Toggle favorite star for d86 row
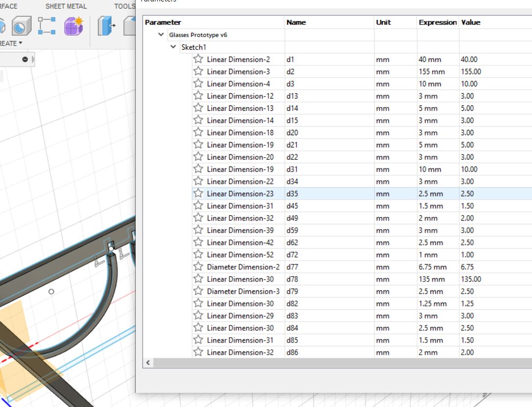532x407 pixels. click(x=198, y=352)
